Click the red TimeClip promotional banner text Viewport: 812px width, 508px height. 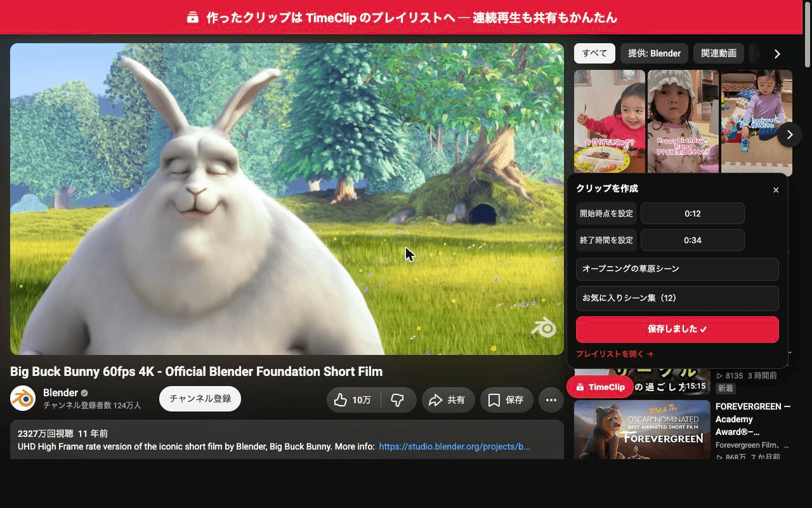[x=412, y=18]
